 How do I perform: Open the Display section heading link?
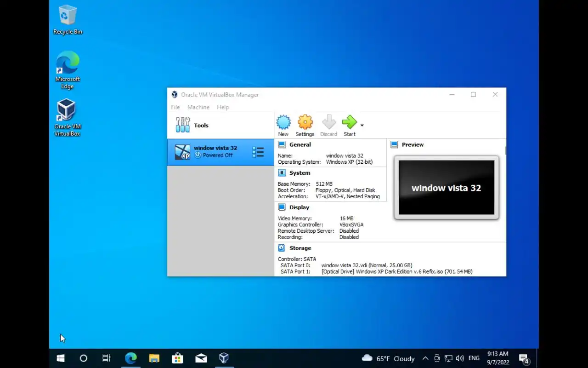[300, 207]
